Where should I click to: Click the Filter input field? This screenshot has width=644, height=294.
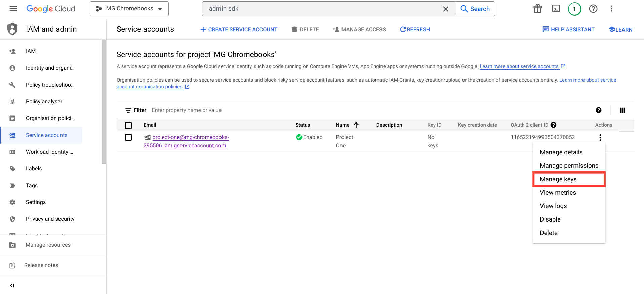click(x=370, y=110)
